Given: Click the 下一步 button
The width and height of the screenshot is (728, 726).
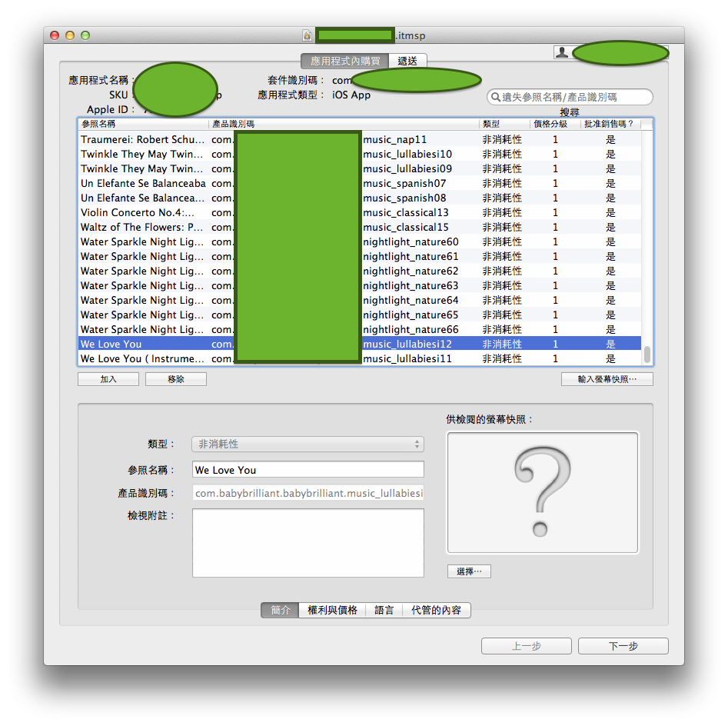Looking at the screenshot, I should point(623,646).
